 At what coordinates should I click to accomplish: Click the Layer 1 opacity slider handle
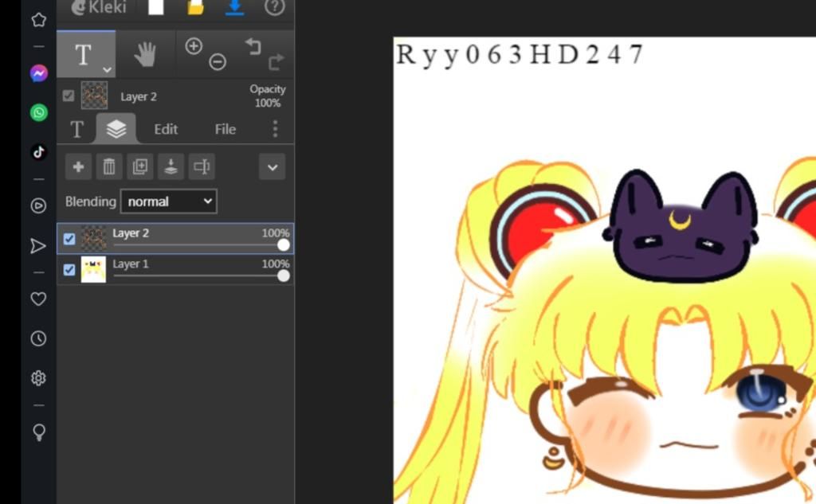284,276
